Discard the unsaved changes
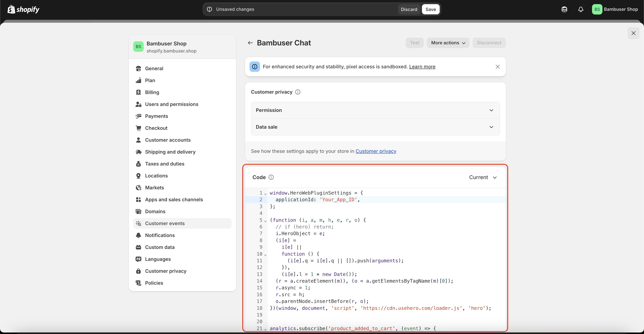Screen dimensions: 644x334 click(x=409, y=9)
